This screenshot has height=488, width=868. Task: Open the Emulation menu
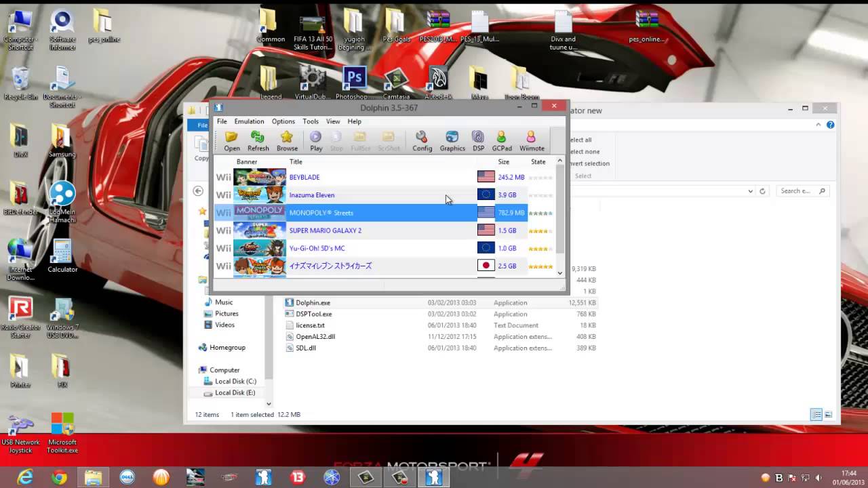tap(249, 121)
